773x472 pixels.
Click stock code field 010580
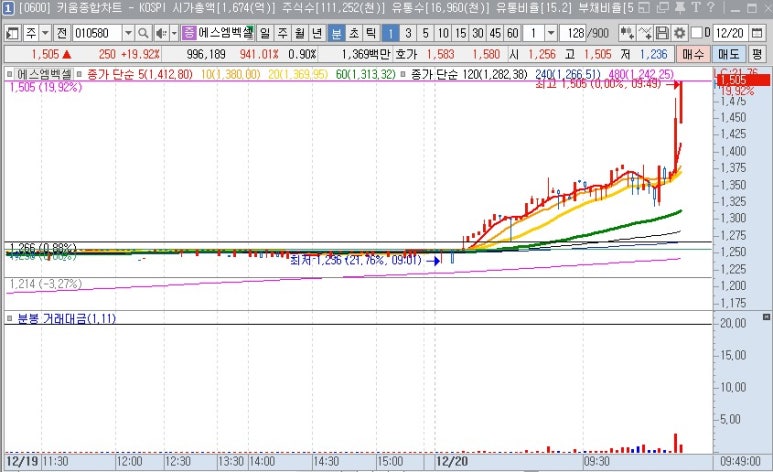click(x=98, y=34)
